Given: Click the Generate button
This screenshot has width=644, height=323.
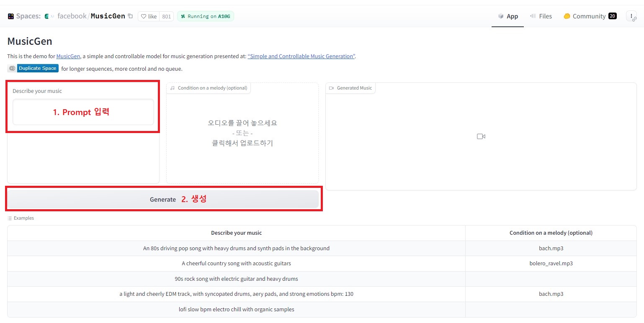Looking at the screenshot, I should point(163,200).
